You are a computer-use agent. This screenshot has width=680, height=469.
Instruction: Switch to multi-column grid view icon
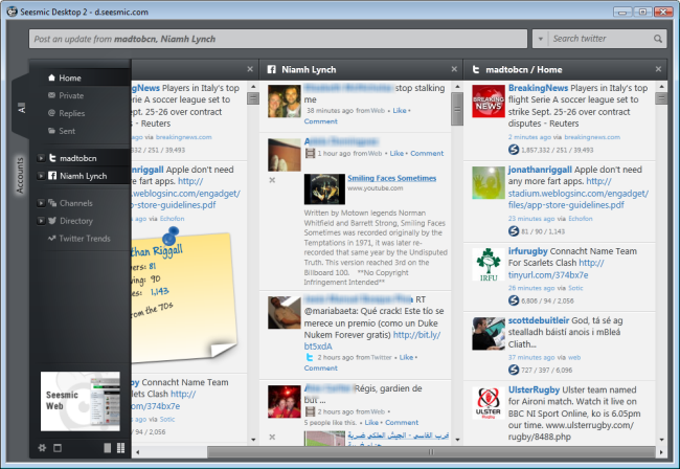tap(121, 448)
